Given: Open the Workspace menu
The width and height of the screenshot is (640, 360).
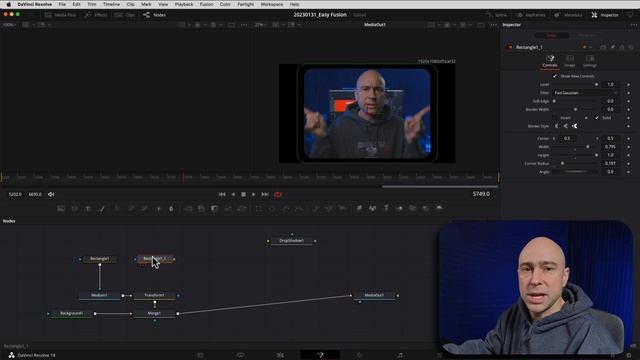Looking at the screenshot, I should tap(271, 4).
